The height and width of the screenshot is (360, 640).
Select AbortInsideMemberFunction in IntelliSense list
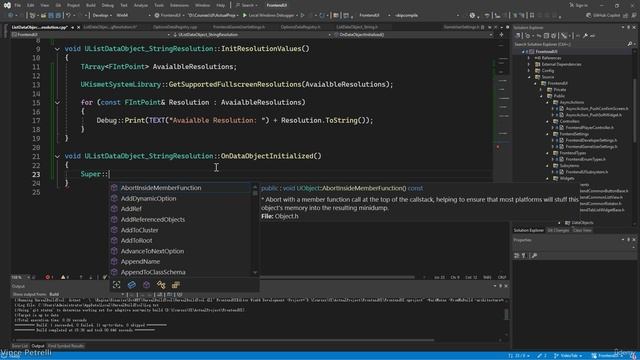tap(161, 188)
